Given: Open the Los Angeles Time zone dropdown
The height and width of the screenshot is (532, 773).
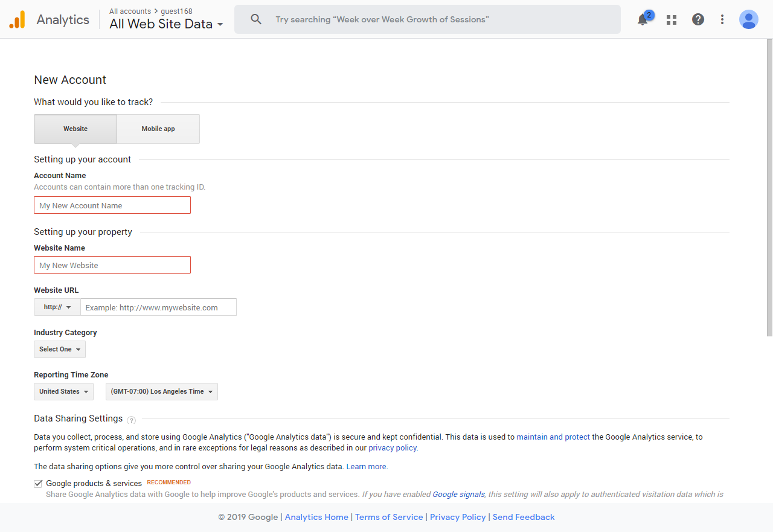Looking at the screenshot, I should (162, 391).
